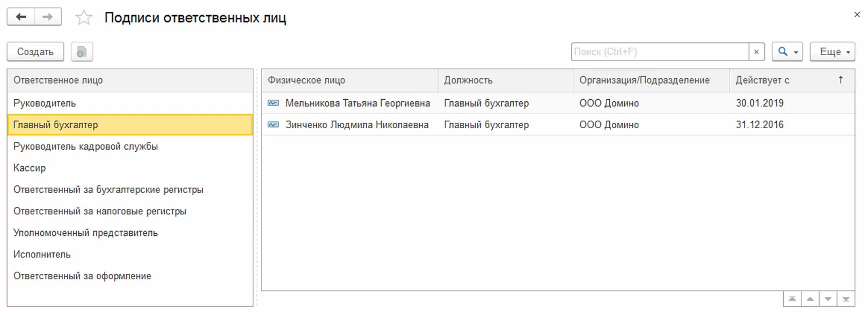Image resolution: width=868 pixels, height=312 pixels.
Task: Close the Подписи ответственных лиц form
Action: [x=857, y=15]
